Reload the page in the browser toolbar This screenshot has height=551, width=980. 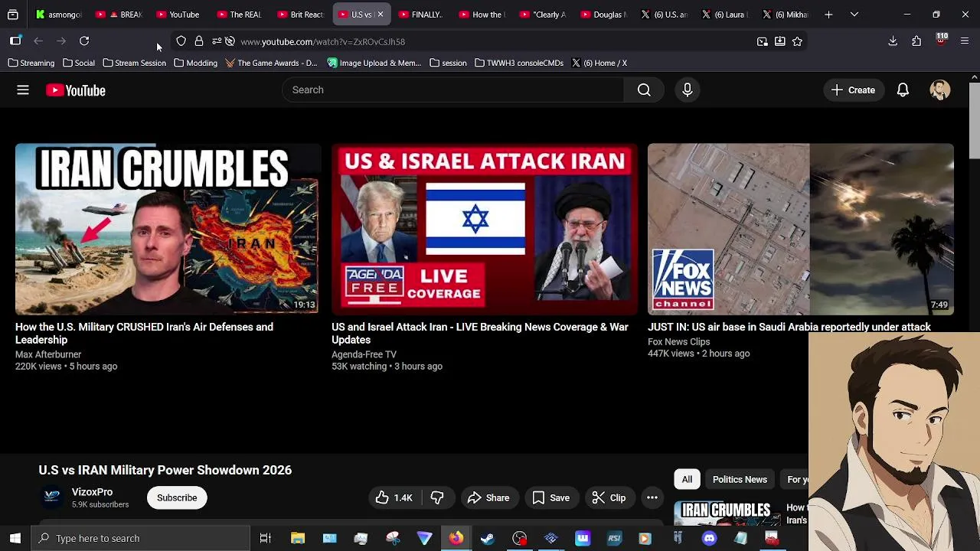pos(84,41)
